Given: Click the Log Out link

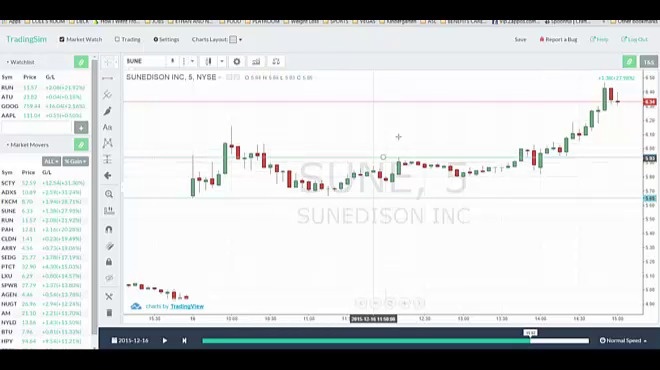Looking at the screenshot, I should [x=634, y=40].
